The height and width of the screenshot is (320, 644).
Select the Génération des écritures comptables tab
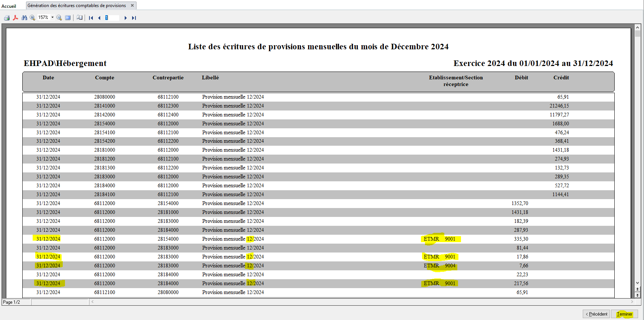point(77,6)
